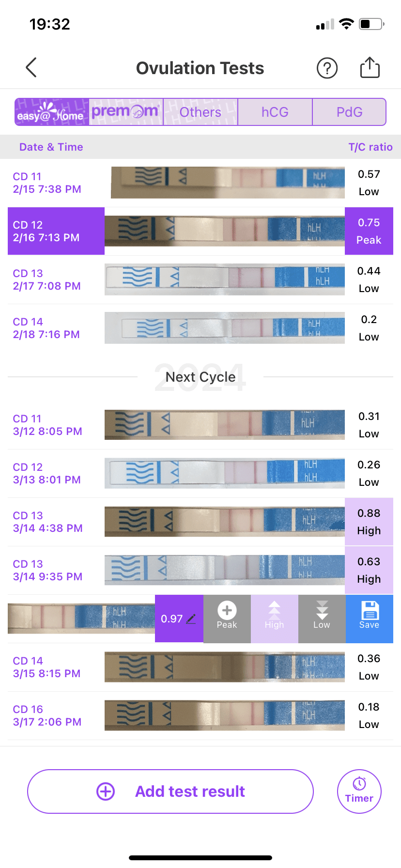Switch to the Premom brand tab

126,112
